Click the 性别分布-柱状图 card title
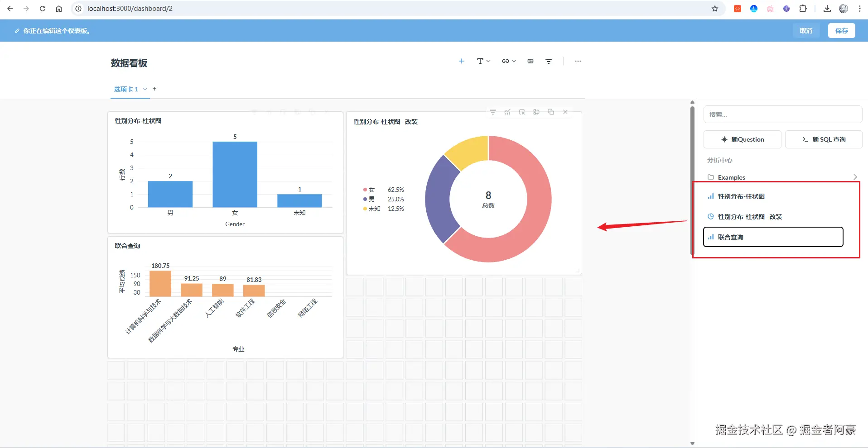Image resolution: width=868 pixels, height=448 pixels. click(x=138, y=121)
